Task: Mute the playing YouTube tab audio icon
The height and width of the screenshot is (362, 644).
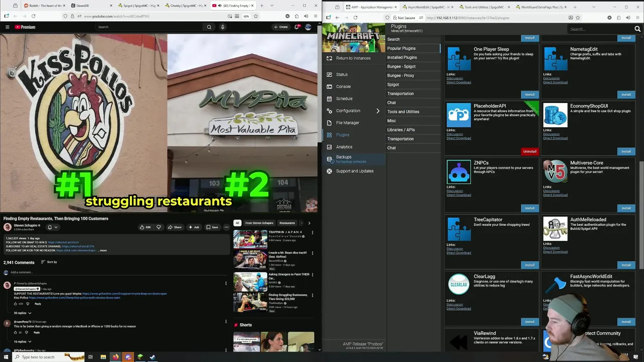Action: point(220,6)
